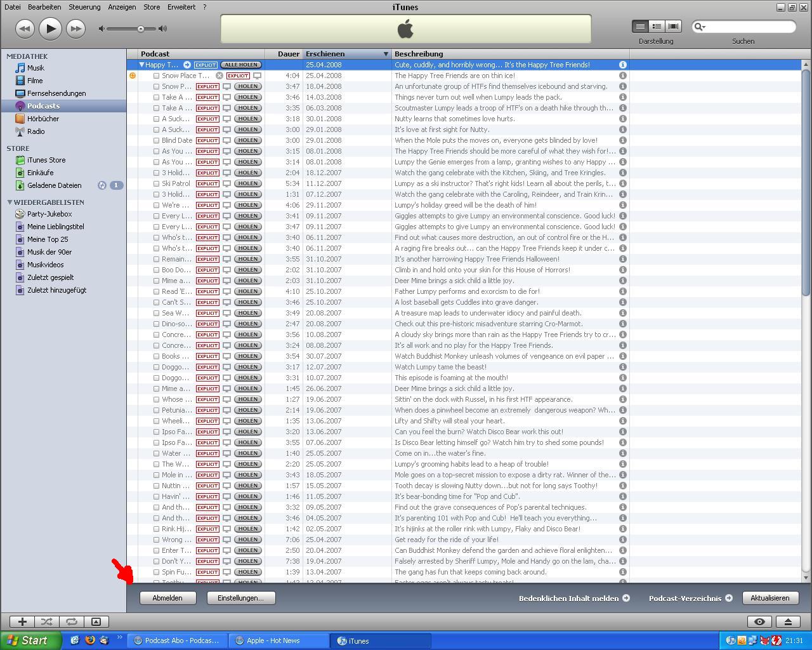The height and width of the screenshot is (650, 812).
Task: Click the add playlist plus button
Action: 22,622
